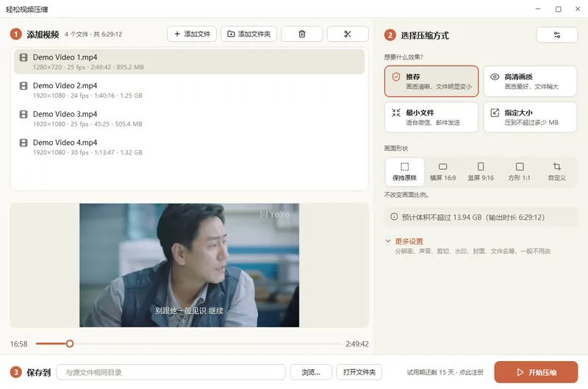Choose the 高清画质 compression mode
Viewport: 588px width, 389px height.
tap(530, 82)
